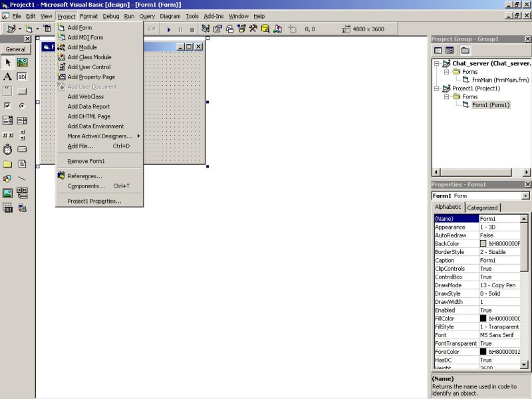532x399 pixels.
Task: Select the Shape control in the toolbox
Action: pos(7,178)
